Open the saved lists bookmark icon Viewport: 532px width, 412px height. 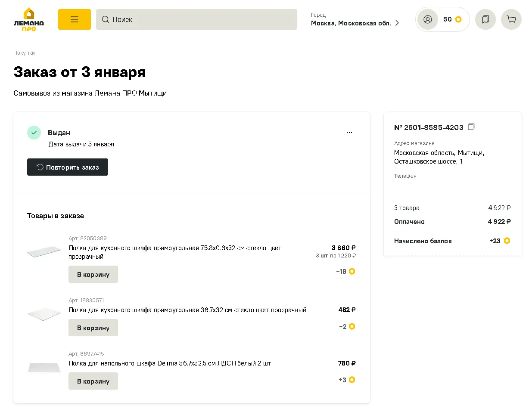click(x=485, y=19)
